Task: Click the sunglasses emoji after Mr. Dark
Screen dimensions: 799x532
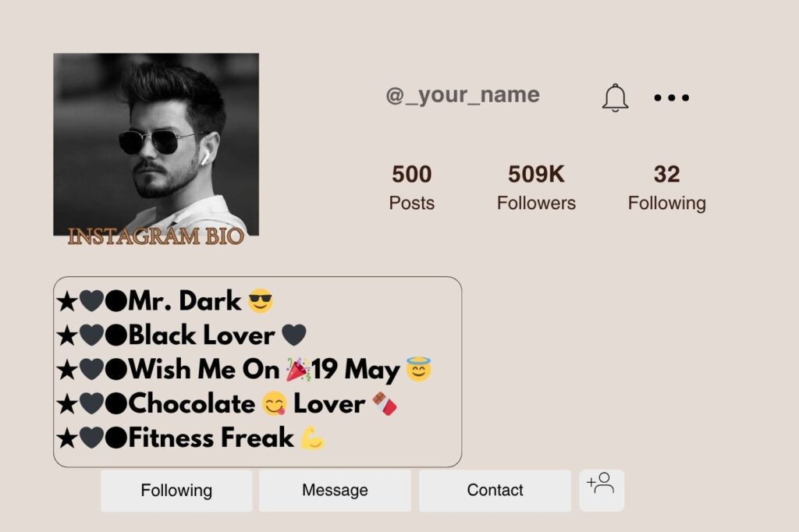Action: tap(261, 300)
